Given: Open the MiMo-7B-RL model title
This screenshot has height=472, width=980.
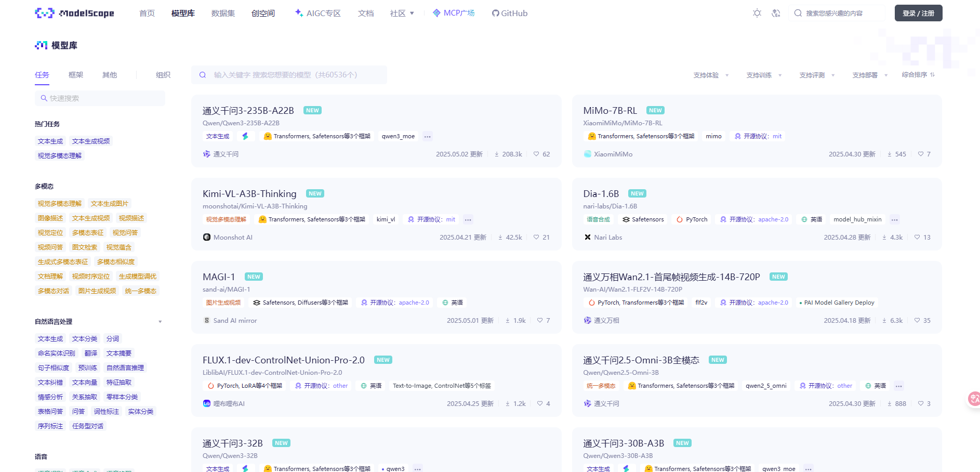Looking at the screenshot, I should click(x=610, y=110).
